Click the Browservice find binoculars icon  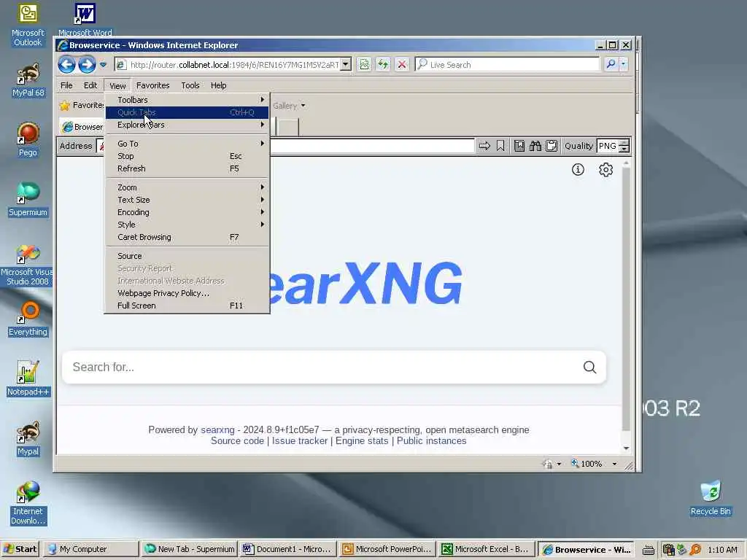coord(535,146)
